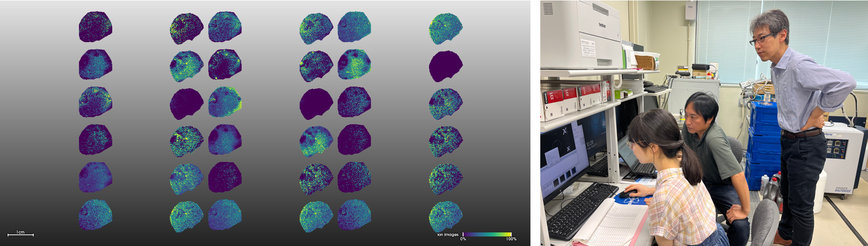The image size is (868, 246).
Task: Select the top ion image in the rightmost column
Action: tap(445, 28)
